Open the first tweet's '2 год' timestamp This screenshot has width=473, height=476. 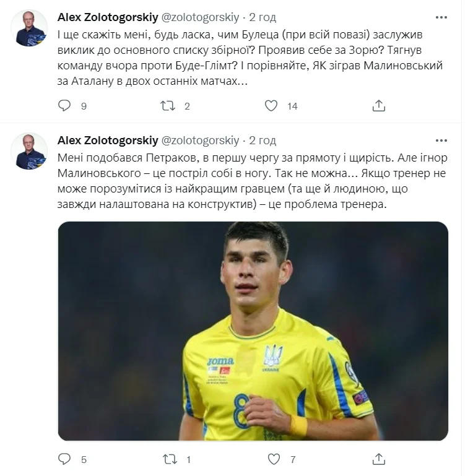[263, 17]
